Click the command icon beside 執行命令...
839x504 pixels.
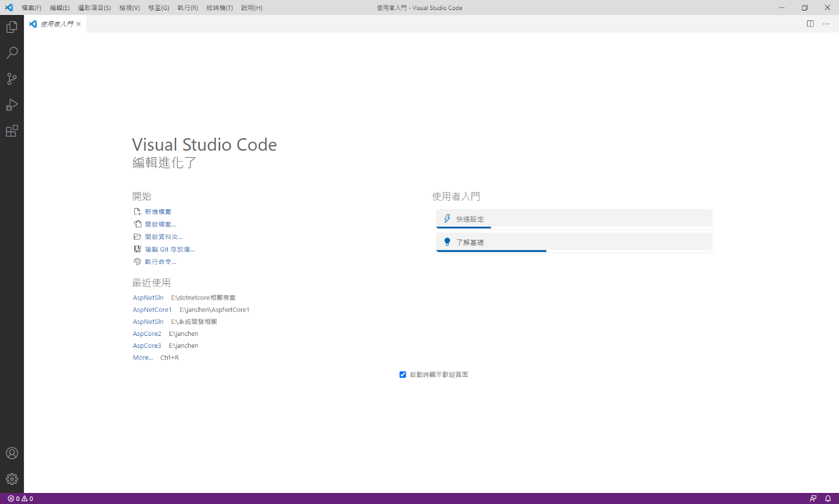(137, 261)
